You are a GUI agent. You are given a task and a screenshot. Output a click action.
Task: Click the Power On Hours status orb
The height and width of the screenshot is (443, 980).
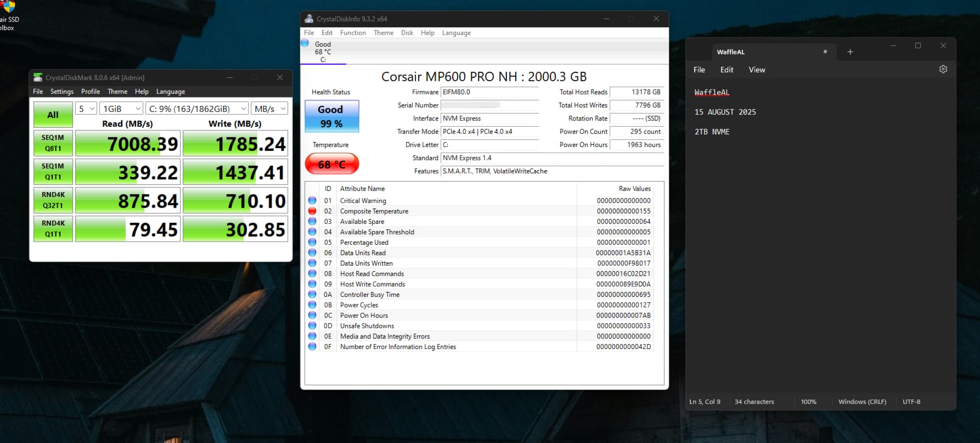point(312,315)
